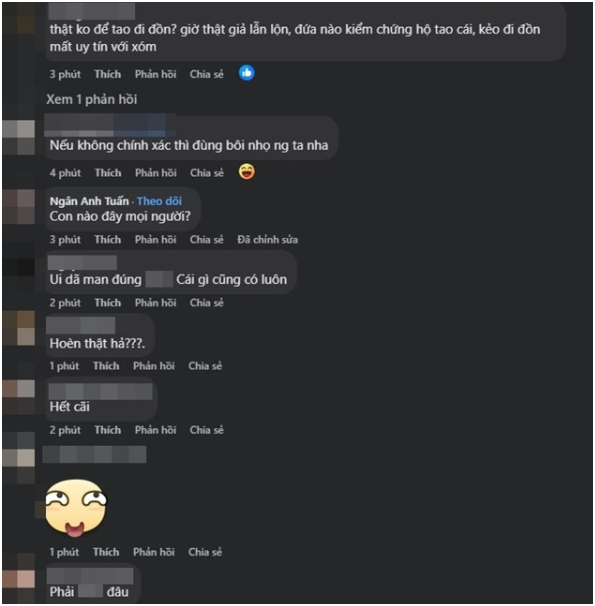Viewport: 595px width, 606px height.
Task: Reply to the "Nếu không chính xác" comment
Action: pos(156,173)
